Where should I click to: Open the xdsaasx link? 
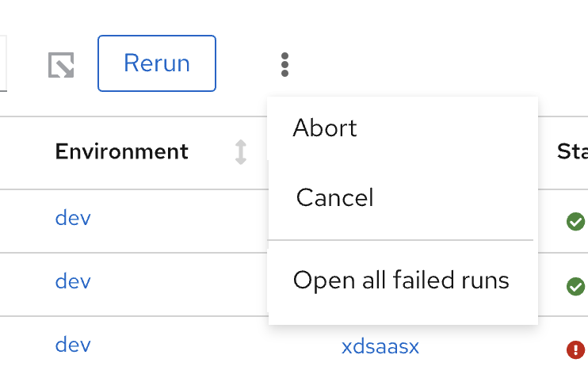pos(380,346)
